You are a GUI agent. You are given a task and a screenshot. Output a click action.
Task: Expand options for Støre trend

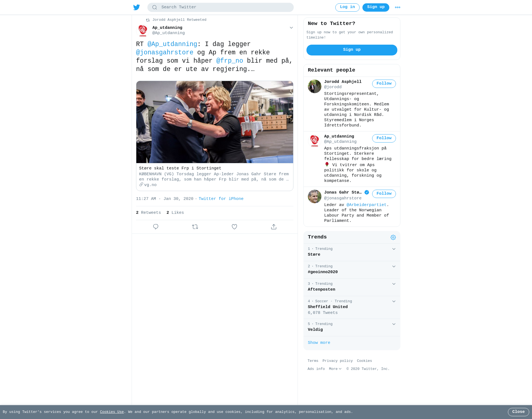(x=394, y=249)
